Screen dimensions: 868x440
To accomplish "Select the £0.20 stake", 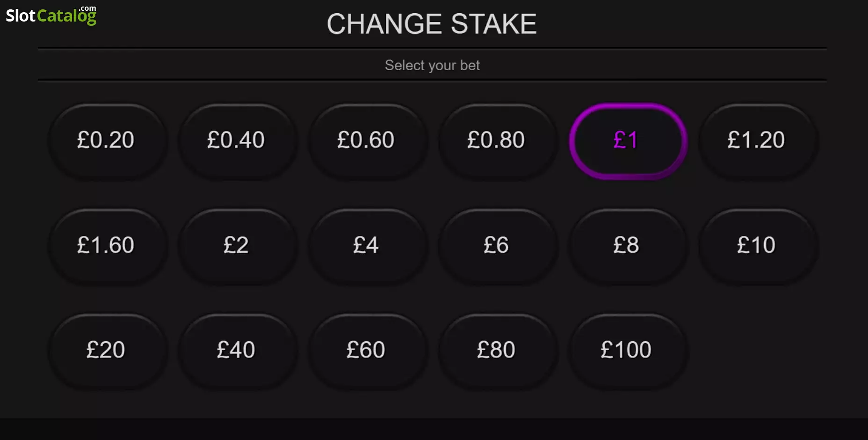I will [107, 140].
